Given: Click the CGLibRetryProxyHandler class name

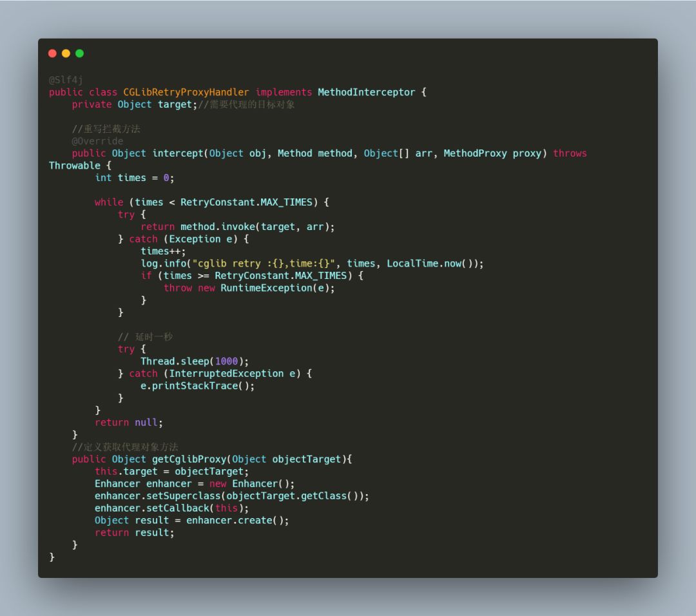Looking at the screenshot, I should point(186,92).
